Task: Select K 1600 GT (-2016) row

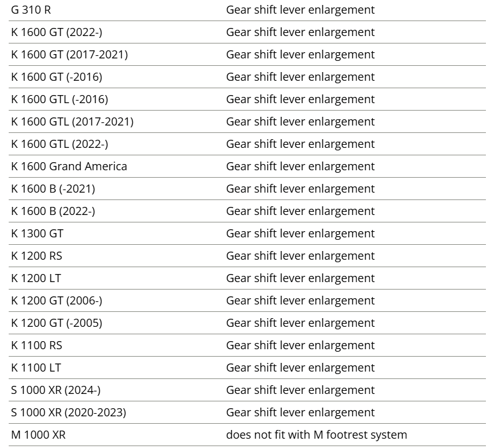Action: pyautogui.click(x=57, y=77)
